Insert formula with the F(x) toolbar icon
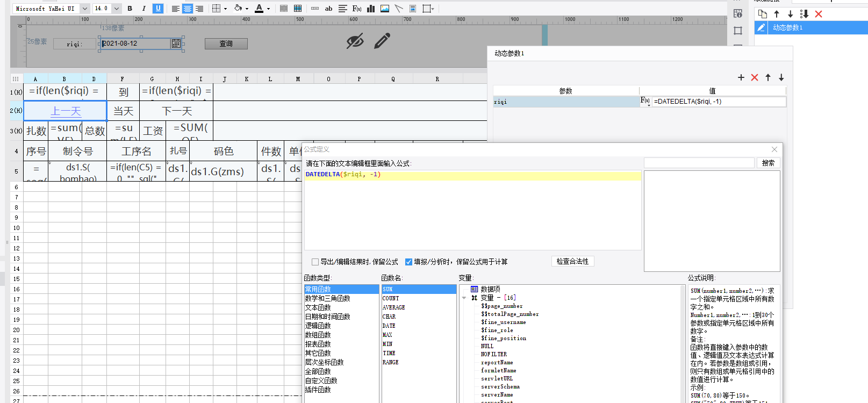The width and height of the screenshot is (868, 403). [x=357, y=9]
